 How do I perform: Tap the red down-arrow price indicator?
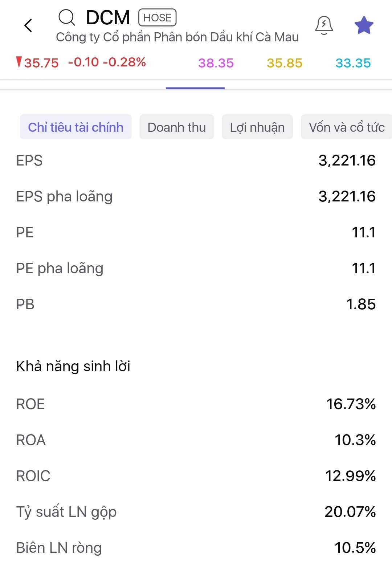[19, 62]
